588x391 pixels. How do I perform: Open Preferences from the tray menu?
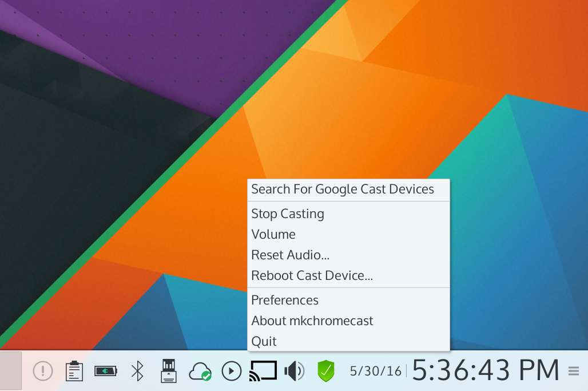(285, 301)
